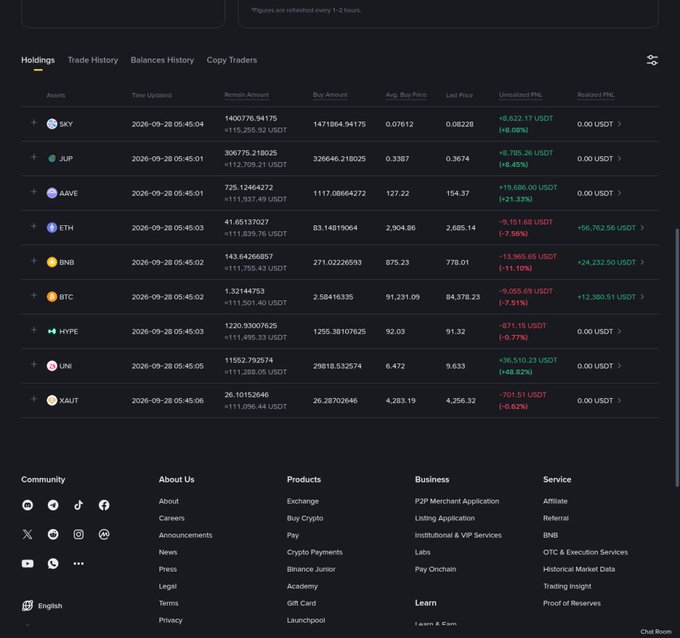Open the Buy Crypto link
The image size is (680, 638).
click(x=305, y=518)
